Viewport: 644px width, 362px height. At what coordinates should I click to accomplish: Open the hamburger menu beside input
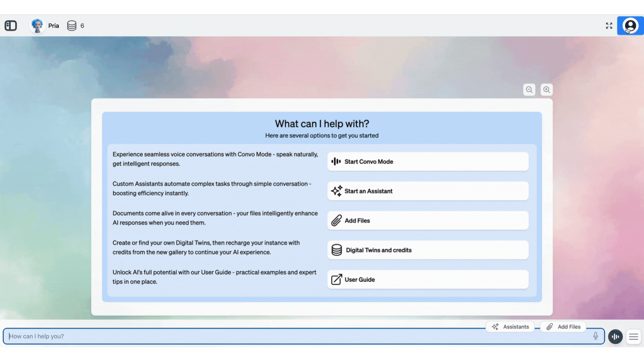coord(634,337)
